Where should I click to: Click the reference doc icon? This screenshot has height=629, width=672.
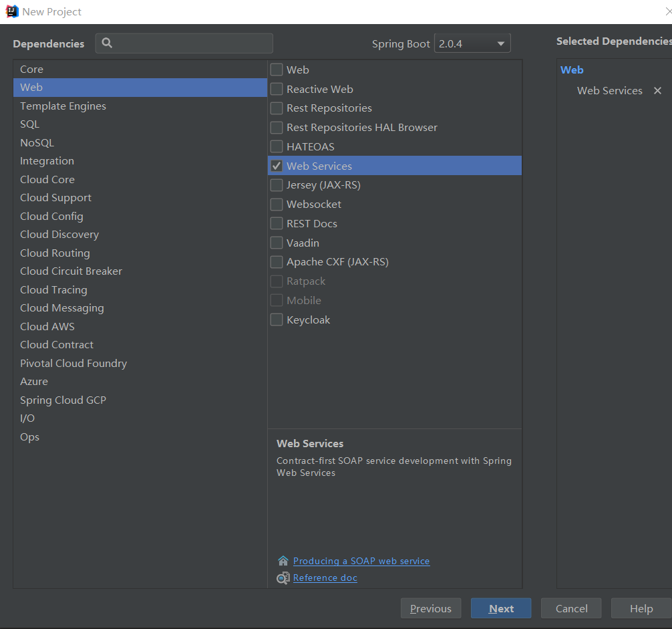pos(283,578)
